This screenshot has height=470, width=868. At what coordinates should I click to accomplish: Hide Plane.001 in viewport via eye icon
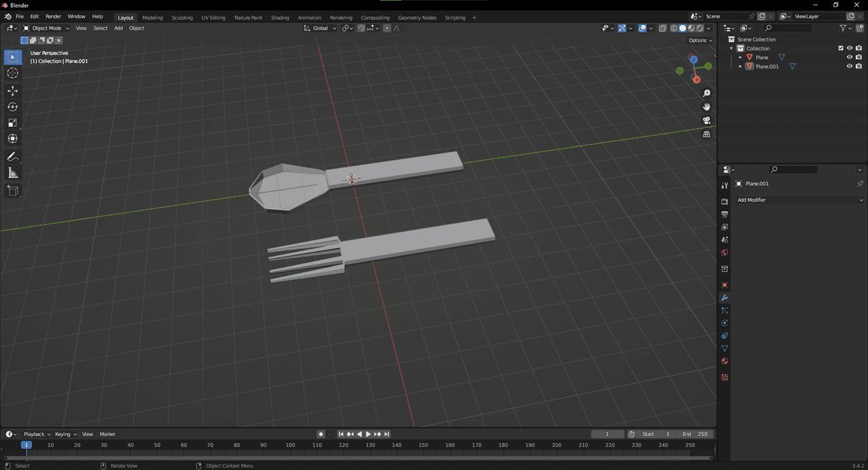849,66
